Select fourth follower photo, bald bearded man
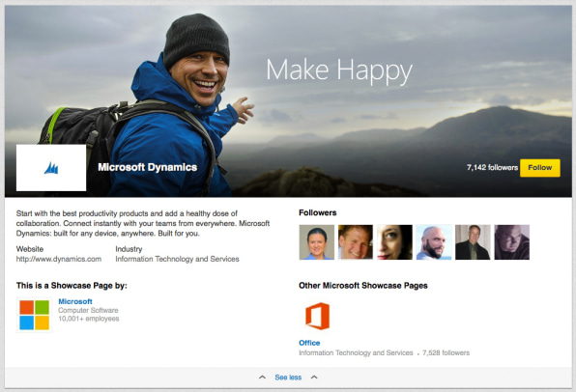This screenshot has width=576, height=392. click(x=434, y=242)
